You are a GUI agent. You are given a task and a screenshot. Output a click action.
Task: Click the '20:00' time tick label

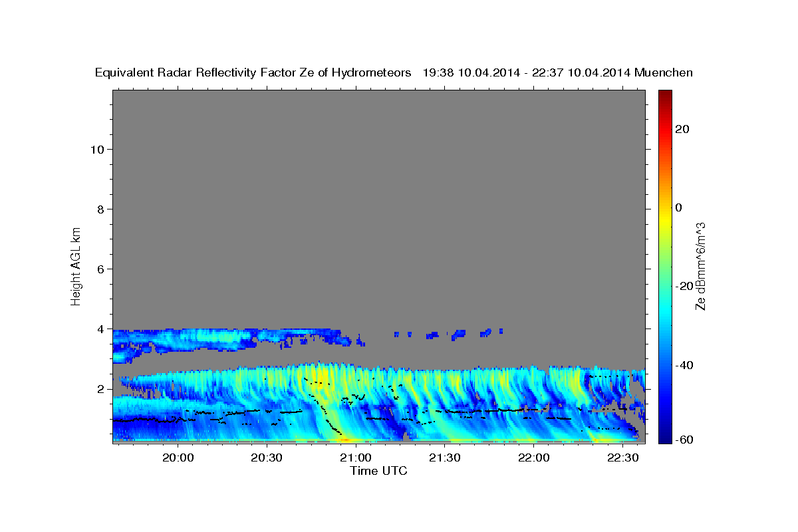click(178, 458)
